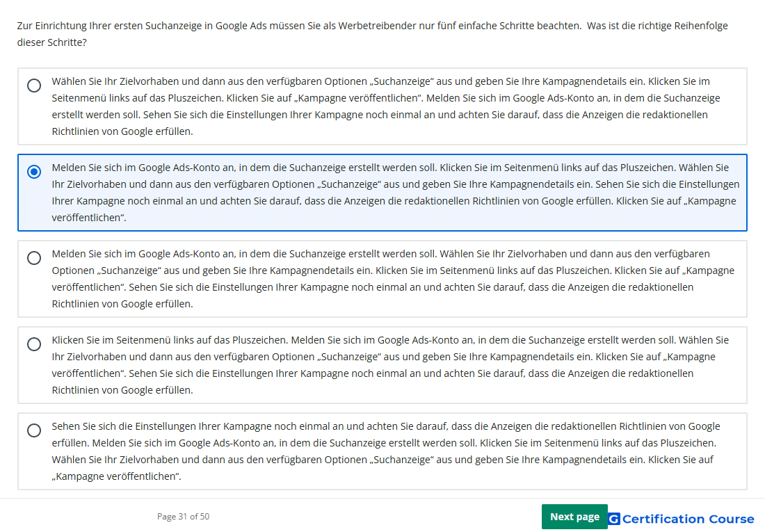Click answer text beginning 'Klicken Sie im Seitenmenü links auf das Pluszeichen. Melden'
Screen dimensions: 765x532
pos(390,365)
